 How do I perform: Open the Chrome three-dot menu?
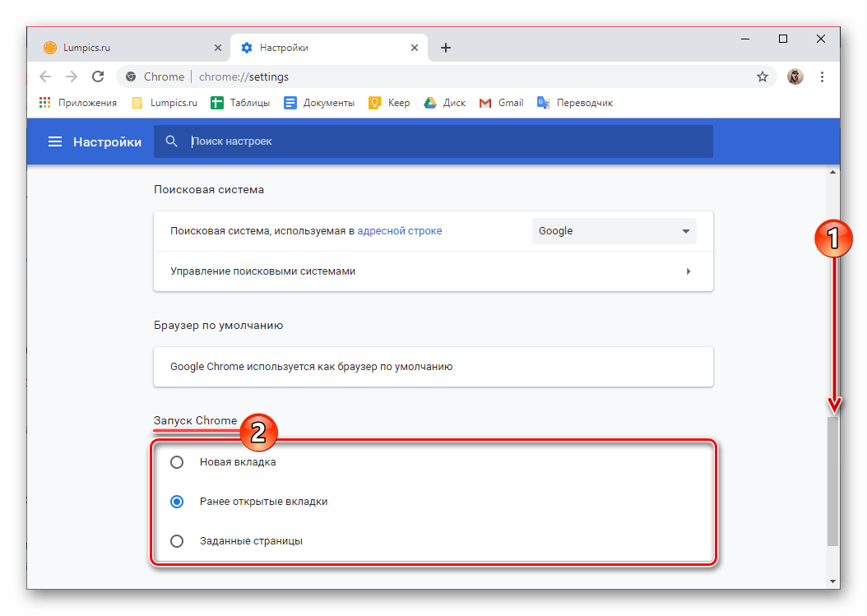pyautogui.click(x=823, y=76)
